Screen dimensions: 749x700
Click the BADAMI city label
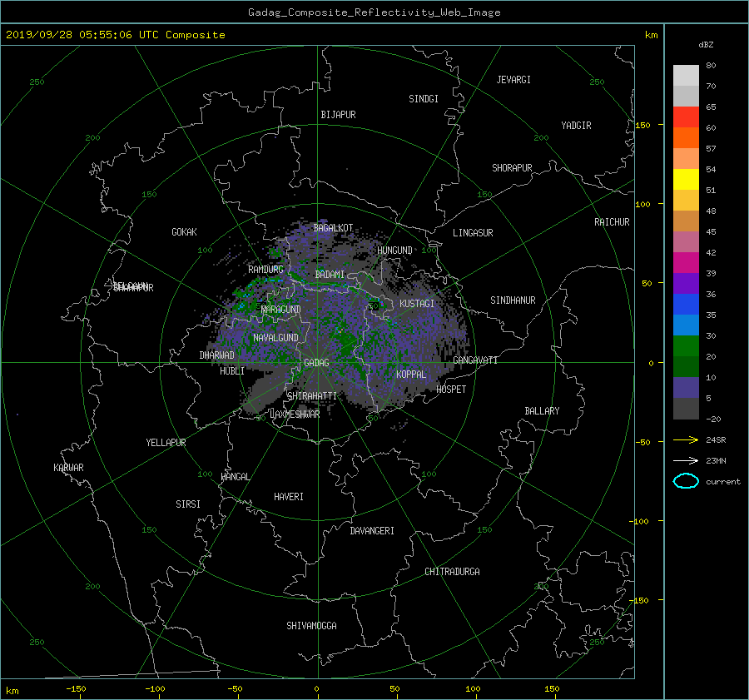point(330,275)
